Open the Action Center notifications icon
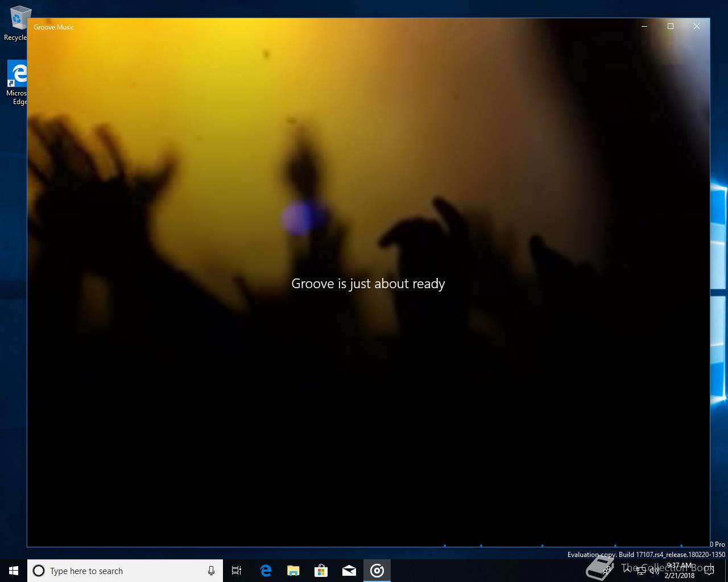 pyautogui.click(x=709, y=571)
